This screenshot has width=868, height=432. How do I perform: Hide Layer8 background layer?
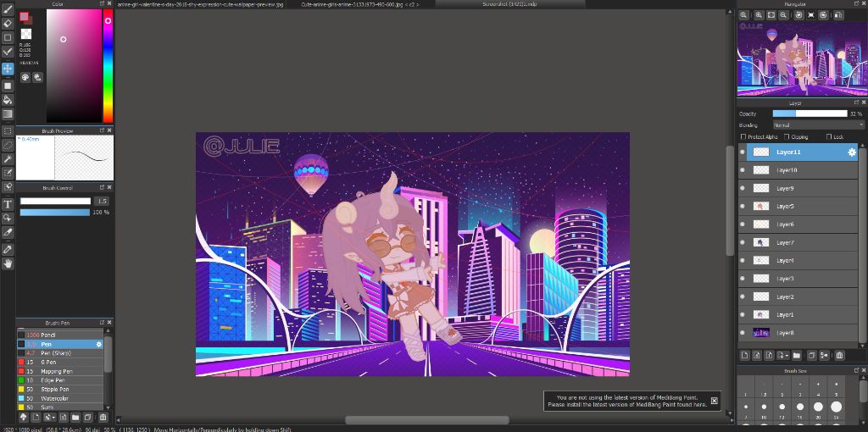pyautogui.click(x=743, y=332)
